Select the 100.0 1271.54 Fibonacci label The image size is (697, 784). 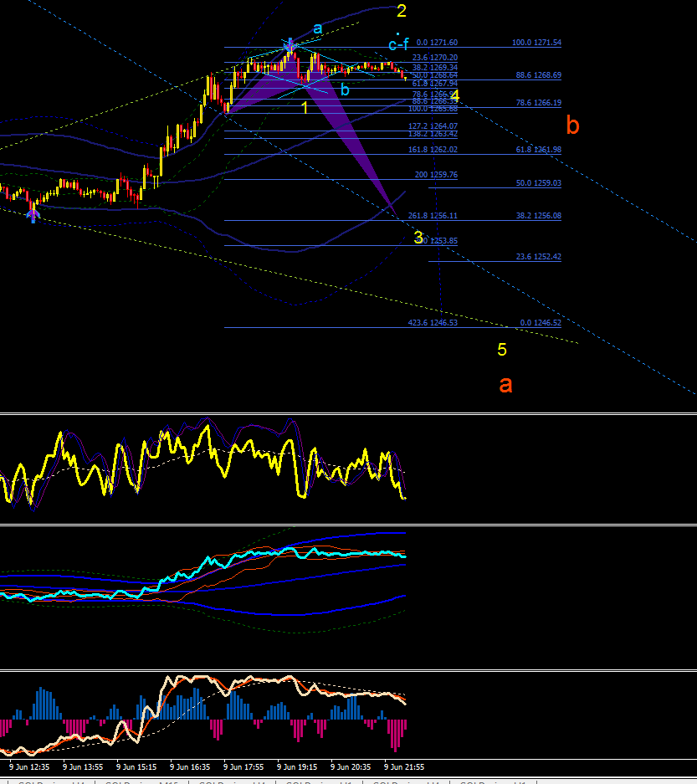pyautogui.click(x=536, y=43)
